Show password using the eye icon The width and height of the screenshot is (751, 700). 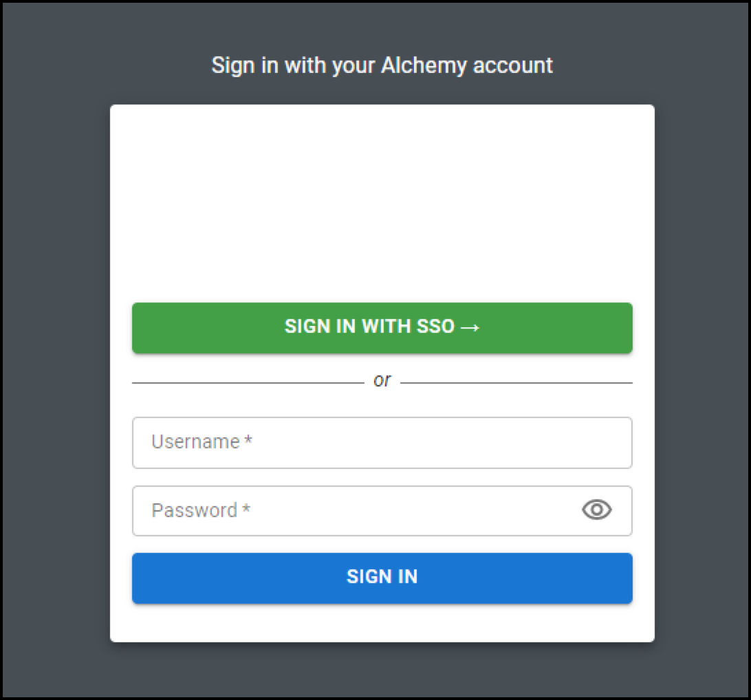(596, 510)
